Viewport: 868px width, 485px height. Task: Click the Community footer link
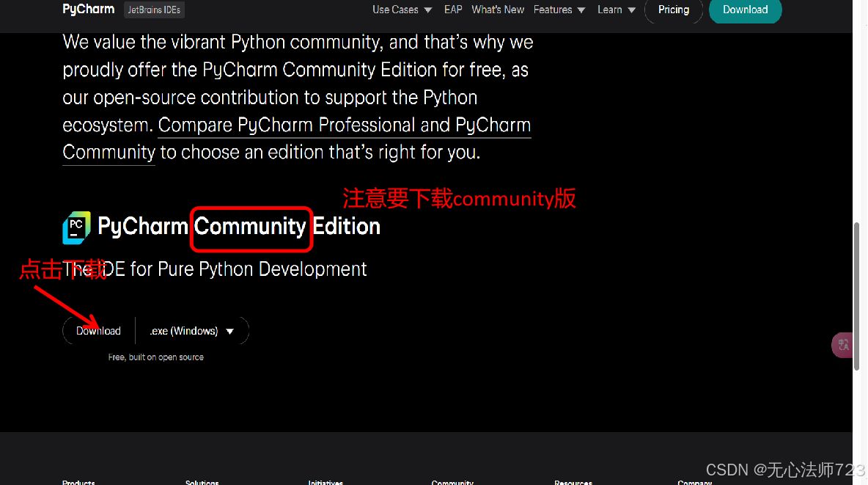[x=452, y=482]
